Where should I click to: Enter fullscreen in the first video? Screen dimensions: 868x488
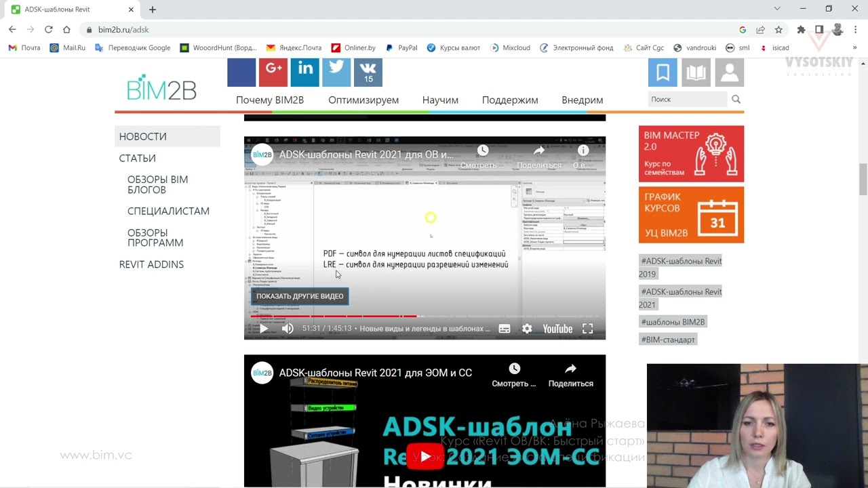coord(588,329)
